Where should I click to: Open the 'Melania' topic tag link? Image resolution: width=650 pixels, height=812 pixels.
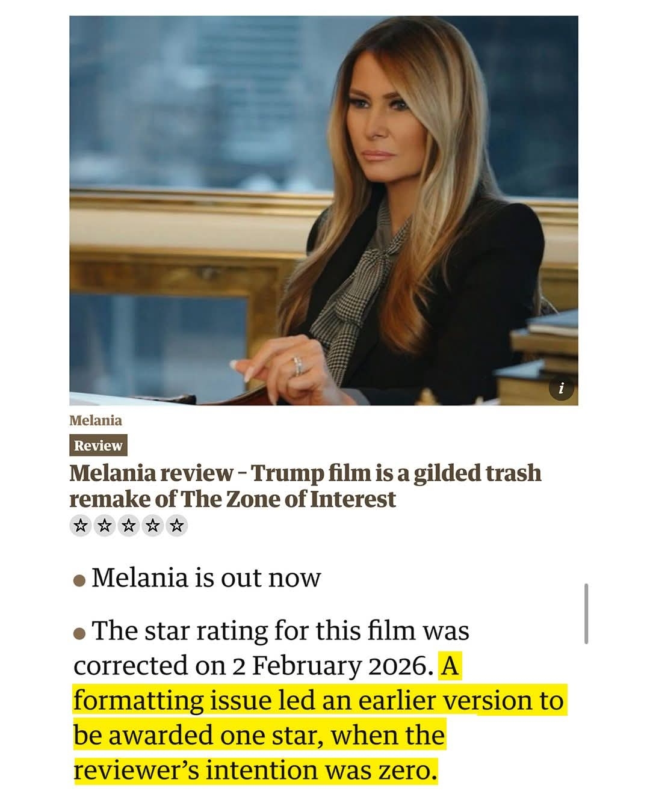[x=95, y=420]
